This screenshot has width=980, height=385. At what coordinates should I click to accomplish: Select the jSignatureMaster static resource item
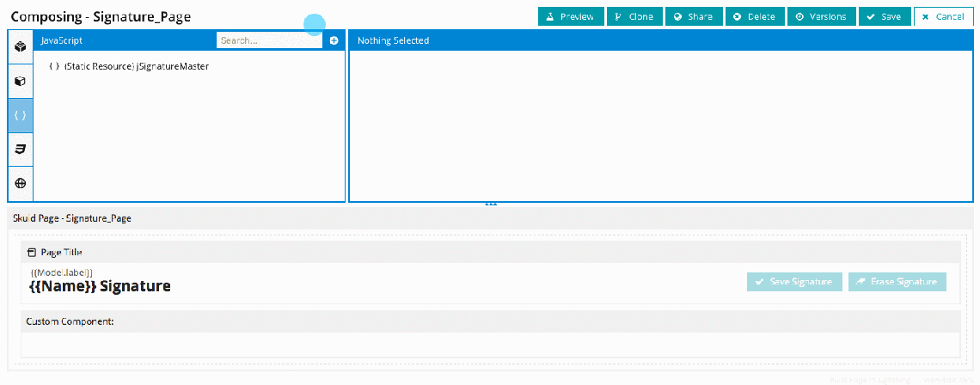129,66
